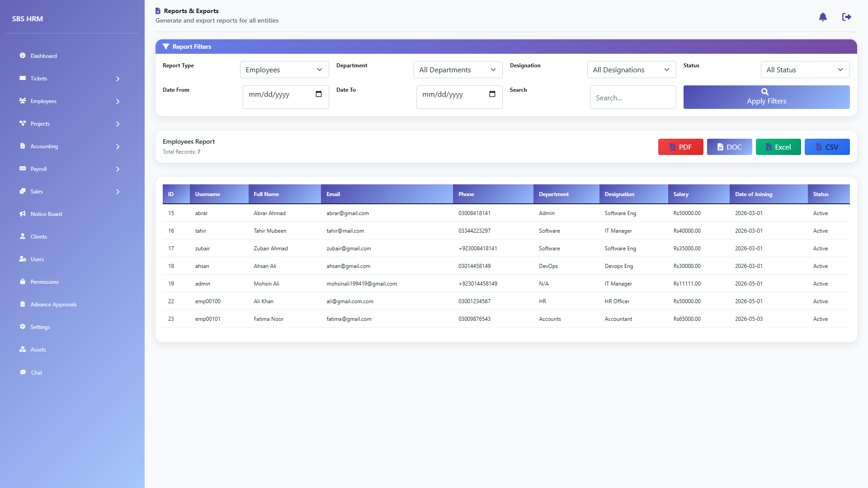Click the Advance Approvals clipboard icon

pos(23,304)
